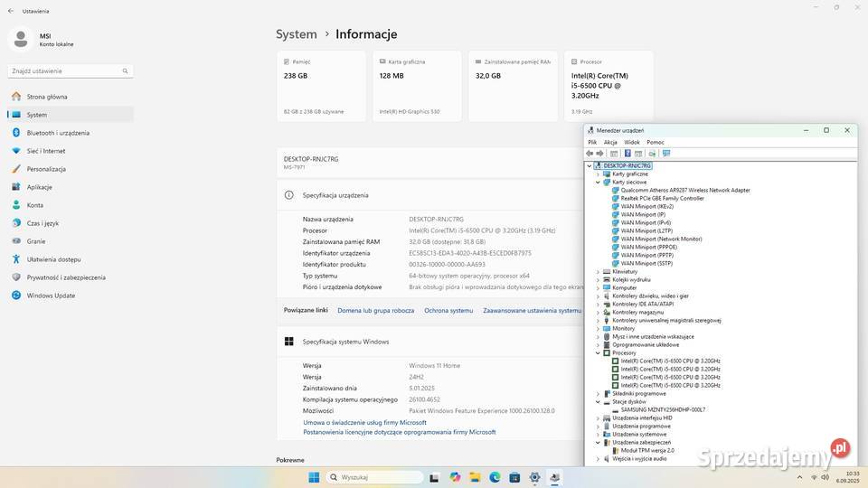Open Zaawansowane ustawienia systemu link
This screenshot has width=868, height=488.
pyautogui.click(x=532, y=310)
